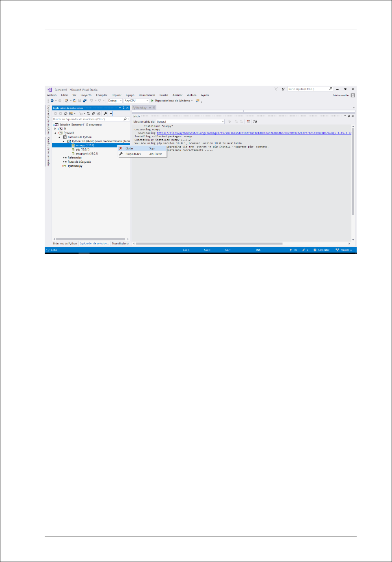Select Propiedades from context menu

(142, 154)
